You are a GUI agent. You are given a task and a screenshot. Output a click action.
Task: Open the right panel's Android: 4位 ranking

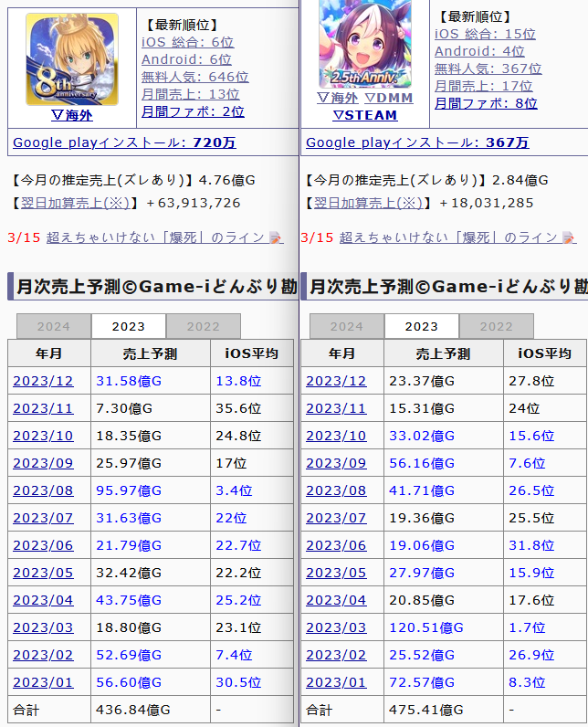pyautogui.click(x=479, y=51)
